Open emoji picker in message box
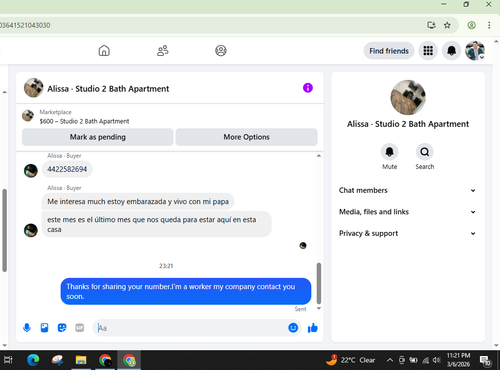 click(293, 328)
